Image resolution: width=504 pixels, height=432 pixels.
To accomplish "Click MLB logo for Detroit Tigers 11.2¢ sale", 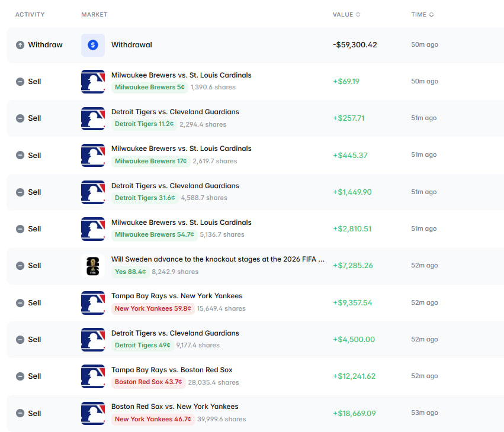I will tap(93, 118).
